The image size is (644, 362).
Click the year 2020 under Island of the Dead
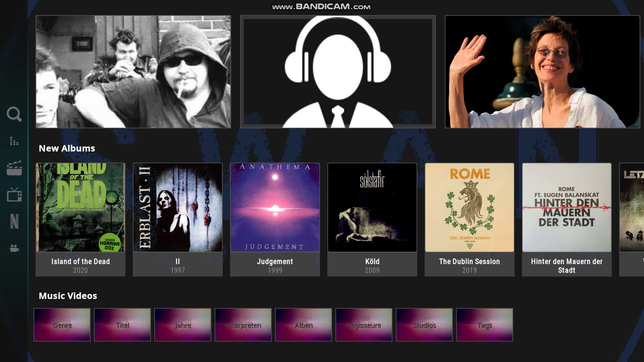[80, 270]
